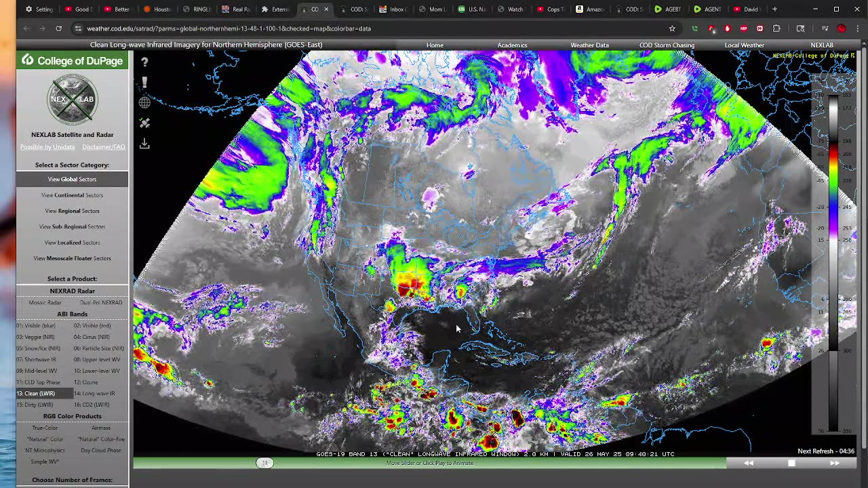Select View Continental Sectors

coord(72,195)
